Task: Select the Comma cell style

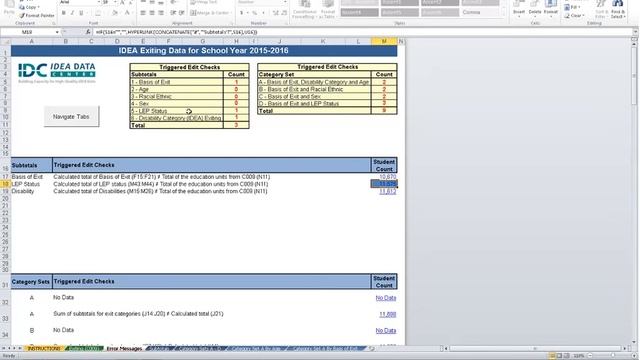Action: pyautogui.click(x=480, y=13)
